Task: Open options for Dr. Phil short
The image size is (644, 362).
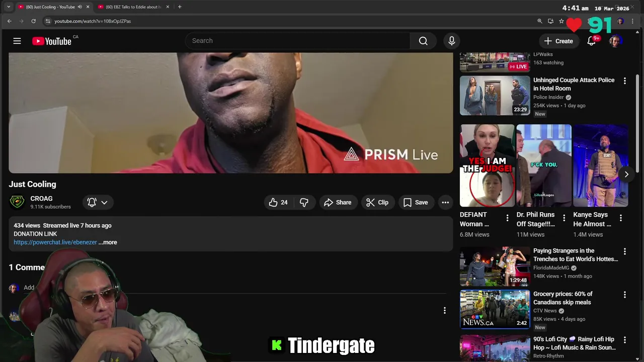Action: [x=564, y=218]
